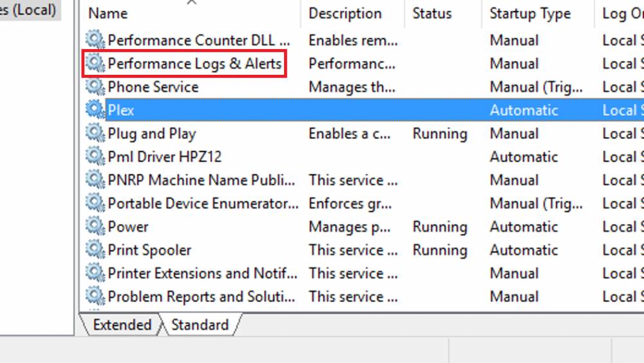Select the Performance Logs & Alerts service name

[x=194, y=64]
